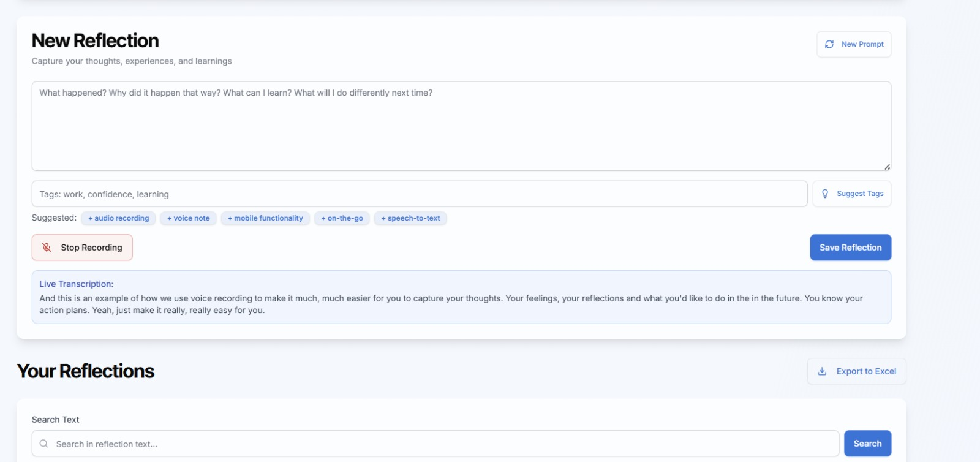Click the Live Transcription heading

coord(77,284)
